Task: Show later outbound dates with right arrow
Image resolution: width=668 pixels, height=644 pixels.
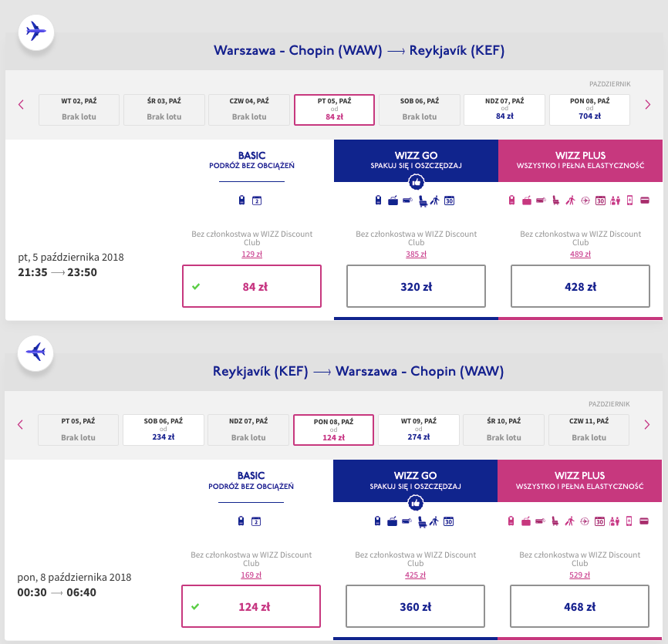Action: [647, 104]
